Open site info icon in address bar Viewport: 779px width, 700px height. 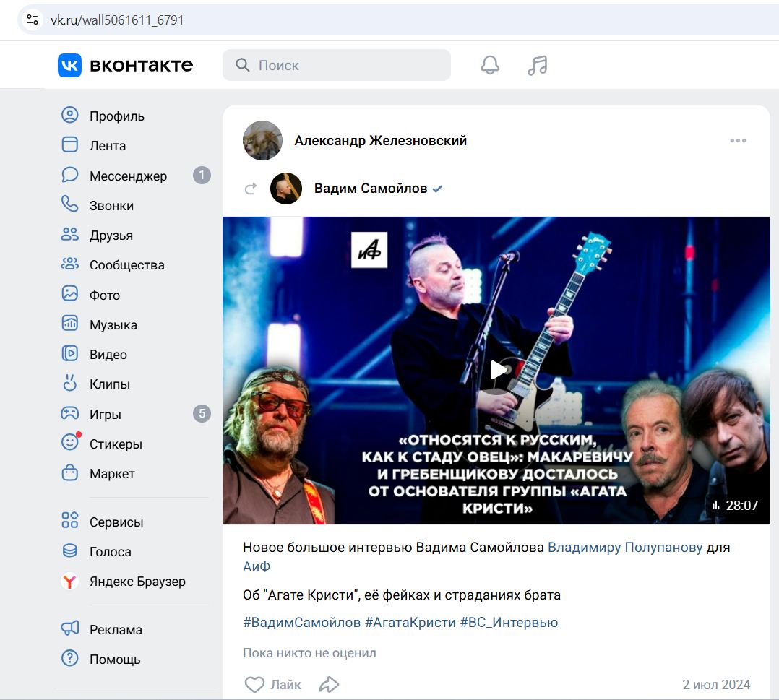click(x=33, y=20)
